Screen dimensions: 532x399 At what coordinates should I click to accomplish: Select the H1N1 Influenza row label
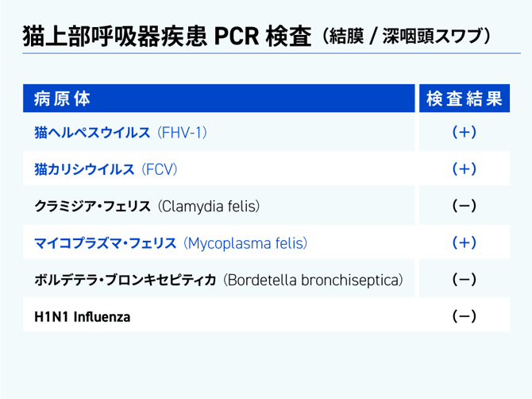click(83, 317)
